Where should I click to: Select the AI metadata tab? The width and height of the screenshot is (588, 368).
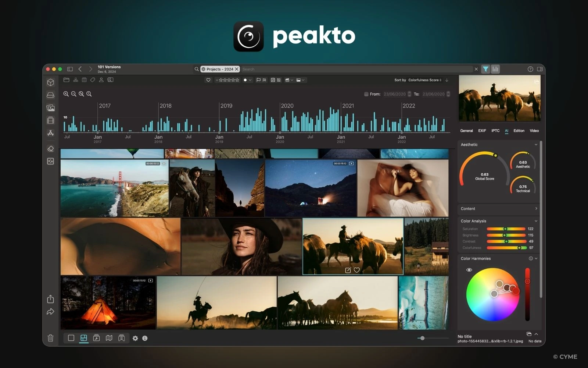(506, 131)
